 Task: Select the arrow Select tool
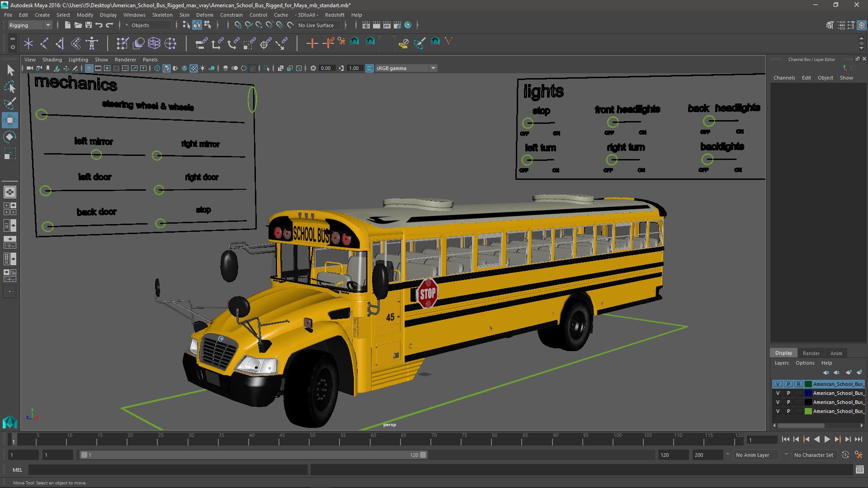pos(10,70)
